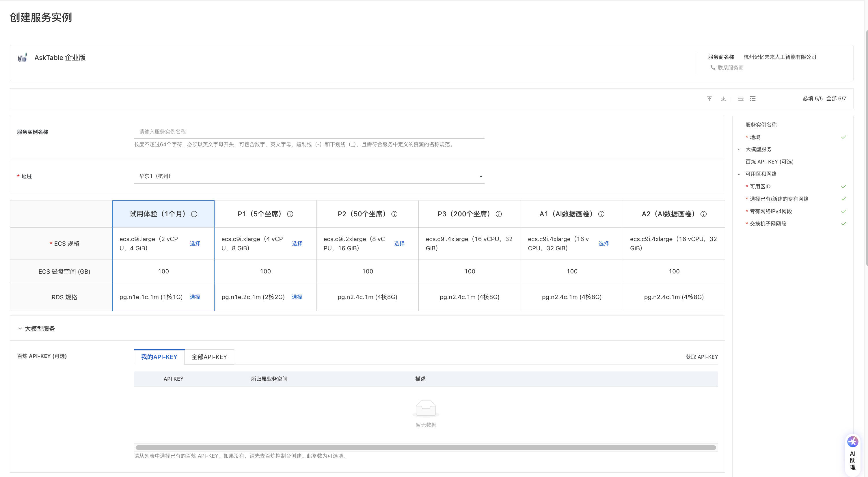Collapse the 大模型服务 section chevron

click(20, 328)
